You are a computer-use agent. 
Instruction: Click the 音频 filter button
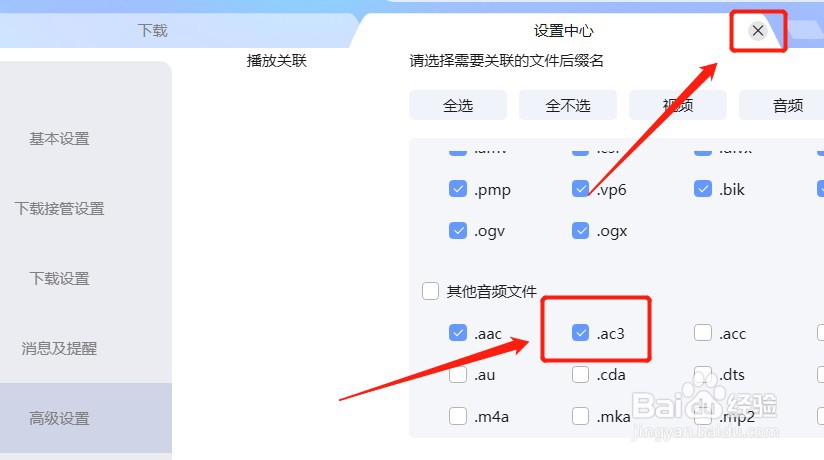[787, 105]
